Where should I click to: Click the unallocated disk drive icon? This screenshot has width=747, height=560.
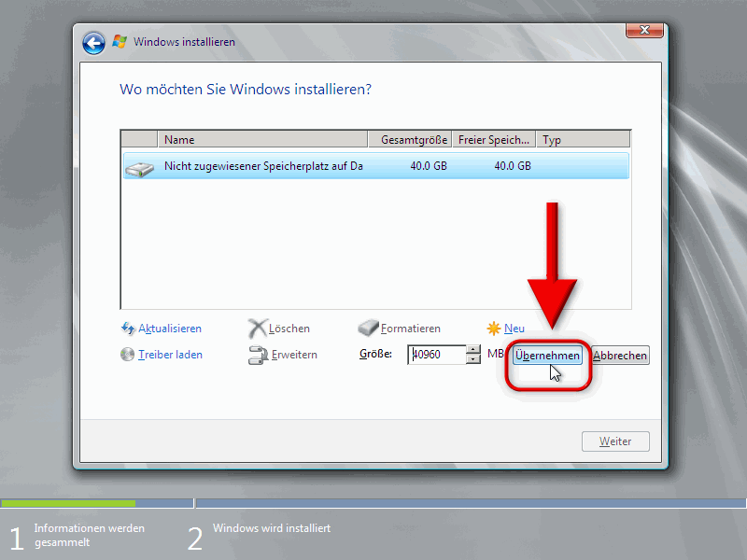(140, 167)
